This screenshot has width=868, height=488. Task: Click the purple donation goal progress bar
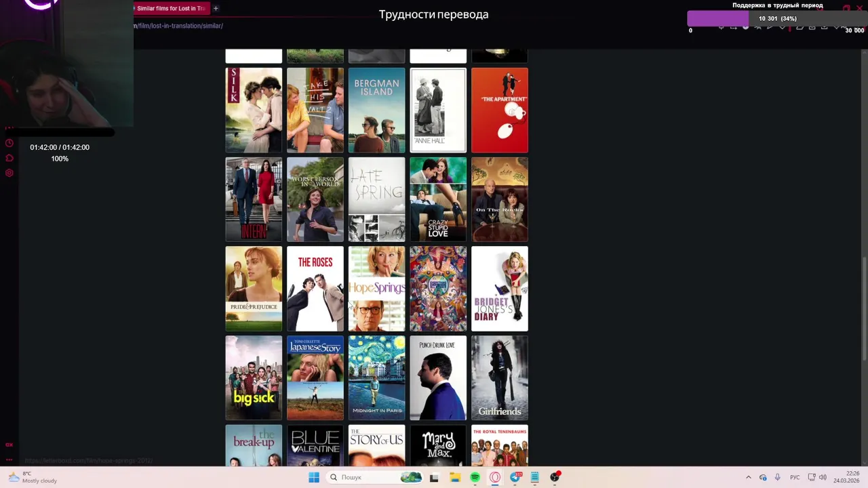pos(777,18)
